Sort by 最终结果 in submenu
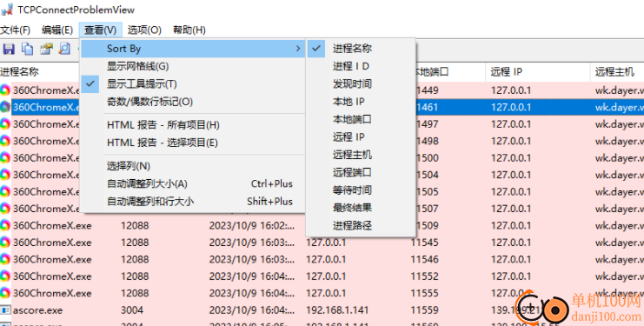Screen dimensions: 644x326 click(361, 208)
